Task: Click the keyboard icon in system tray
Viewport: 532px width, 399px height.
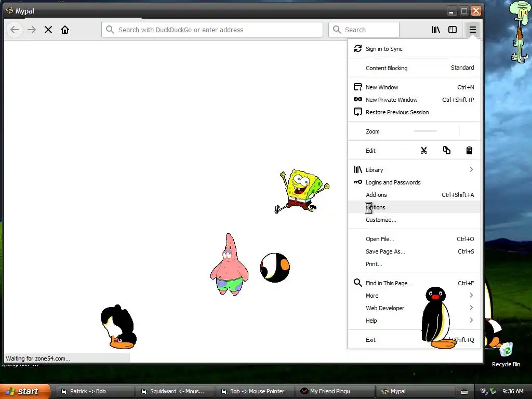Action: 464,392
